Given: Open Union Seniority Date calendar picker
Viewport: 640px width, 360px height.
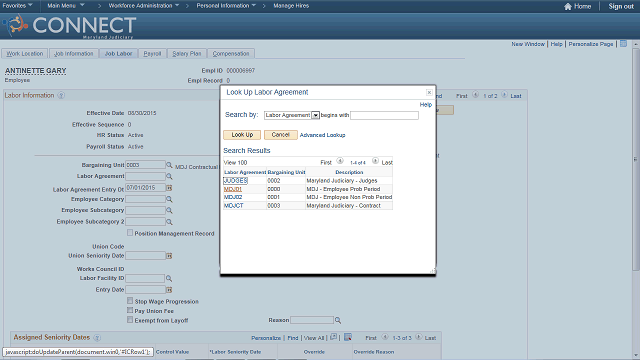Looking at the screenshot, I should pyautogui.click(x=169, y=256).
